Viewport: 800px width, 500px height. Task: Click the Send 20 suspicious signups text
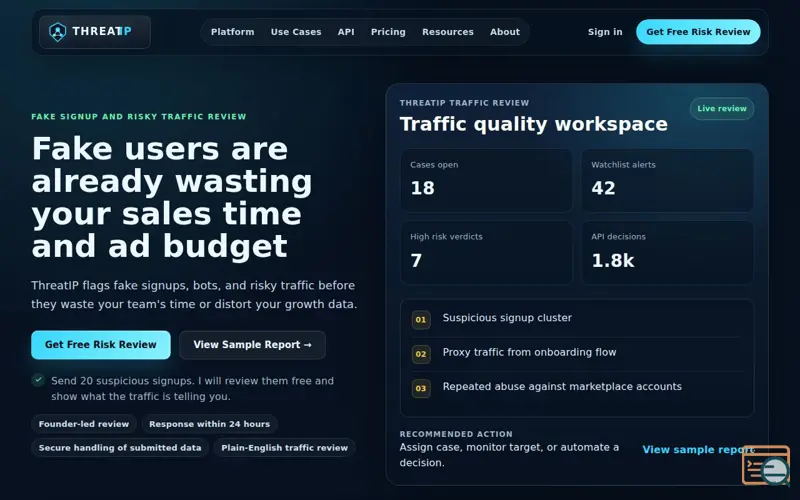192,388
